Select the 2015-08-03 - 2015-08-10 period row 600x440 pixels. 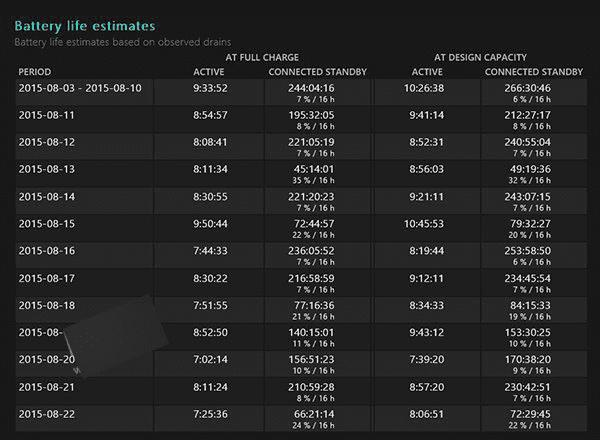(80, 88)
